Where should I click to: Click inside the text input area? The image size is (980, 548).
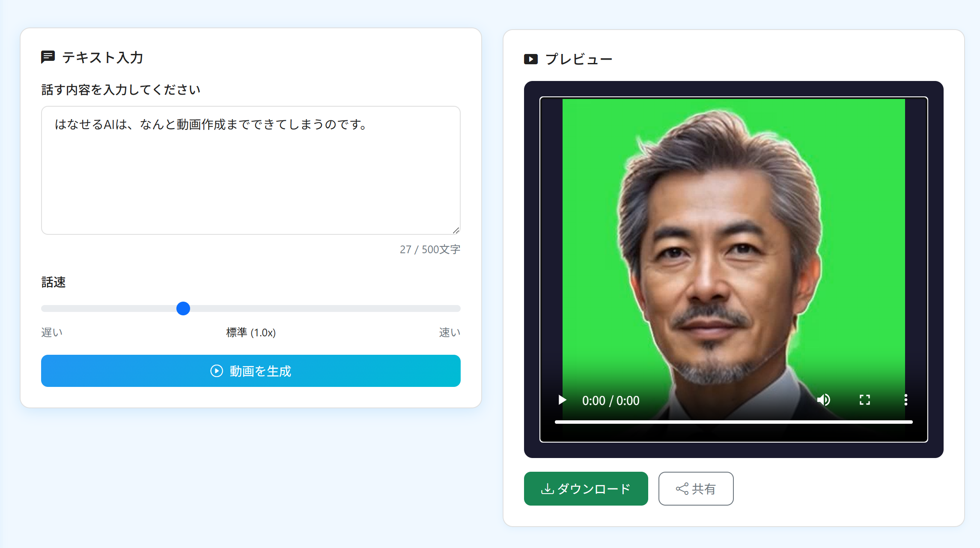(x=250, y=170)
